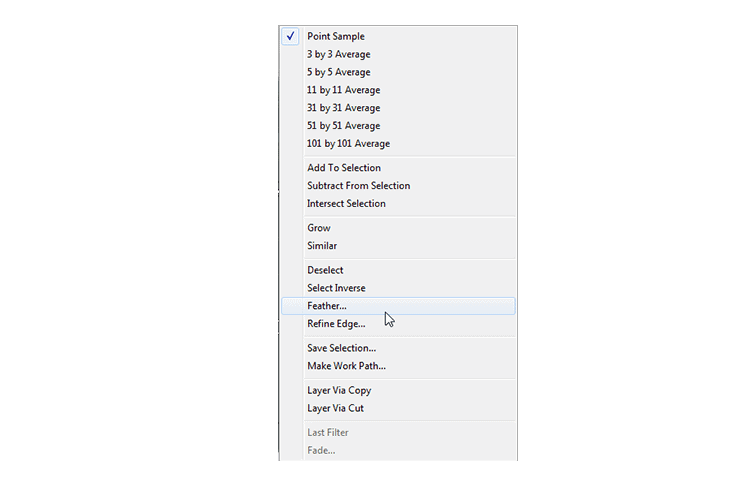Choose 5 by 5 Average sample size
The image size is (740, 493).
398,72
